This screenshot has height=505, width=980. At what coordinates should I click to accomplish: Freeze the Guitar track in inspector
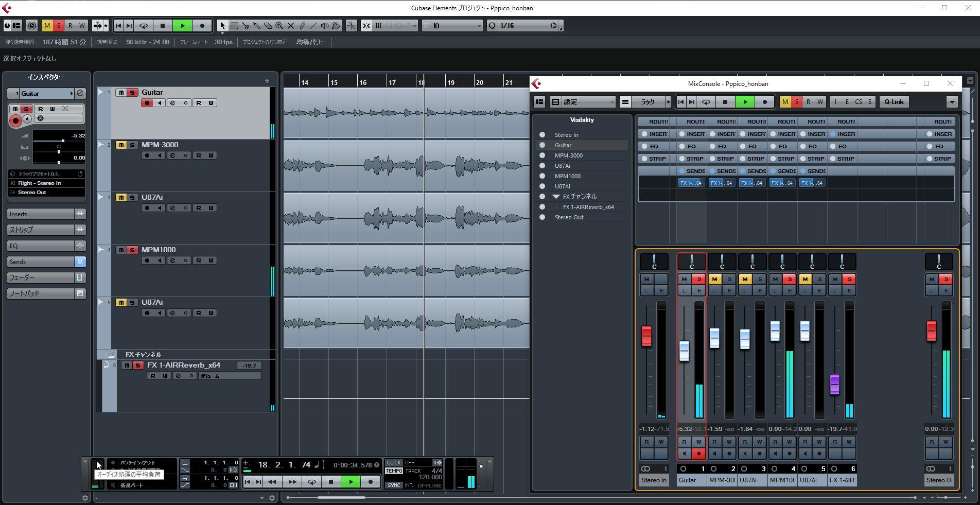[41, 118]
